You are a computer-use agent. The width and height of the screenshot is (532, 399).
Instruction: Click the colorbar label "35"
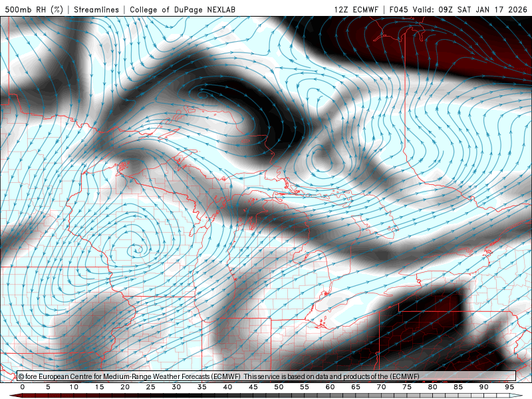pos(202,387)
